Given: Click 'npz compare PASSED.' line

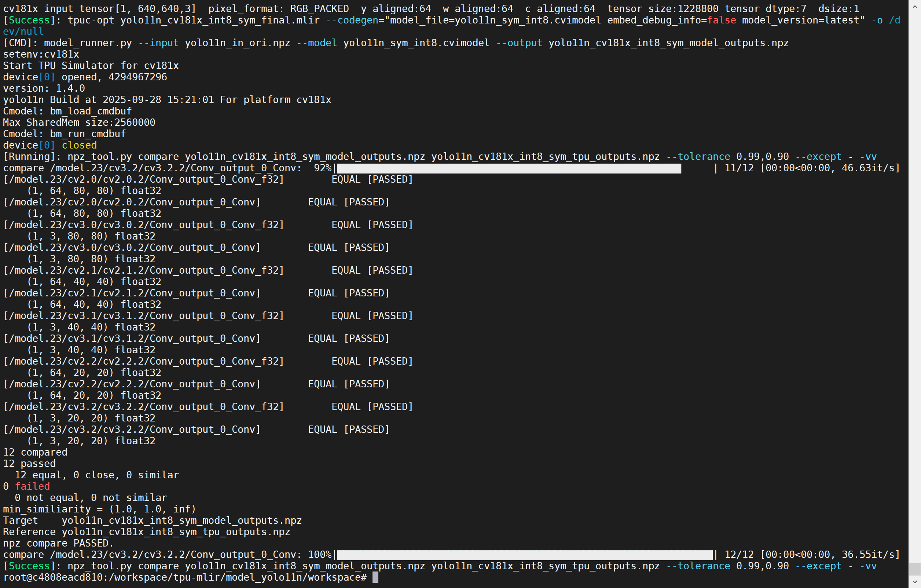Looking at the screenshot, I should [x=58, y=543].
